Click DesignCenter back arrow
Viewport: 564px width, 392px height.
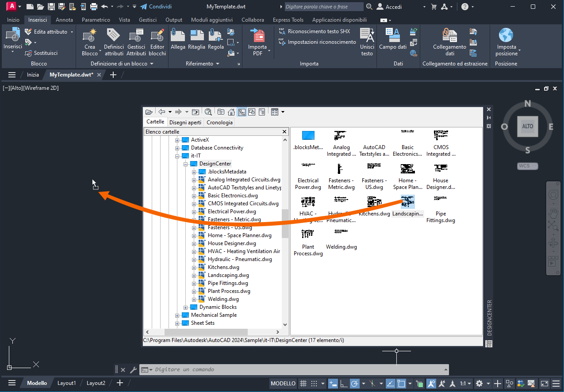162,112
